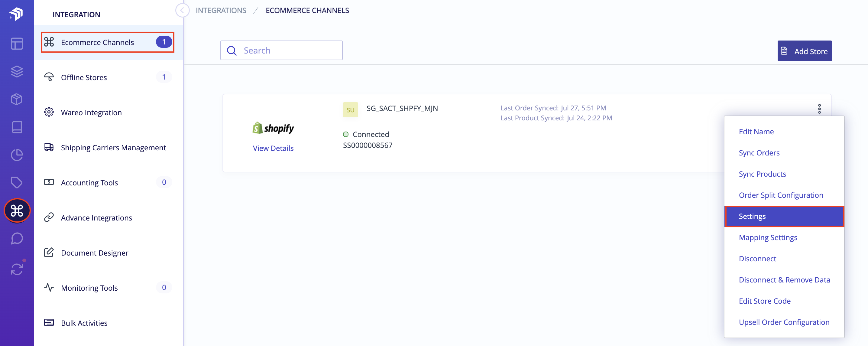868x346 pixels.
Task: Click the Accounting Tools money icon
Action: pos(49,182)
